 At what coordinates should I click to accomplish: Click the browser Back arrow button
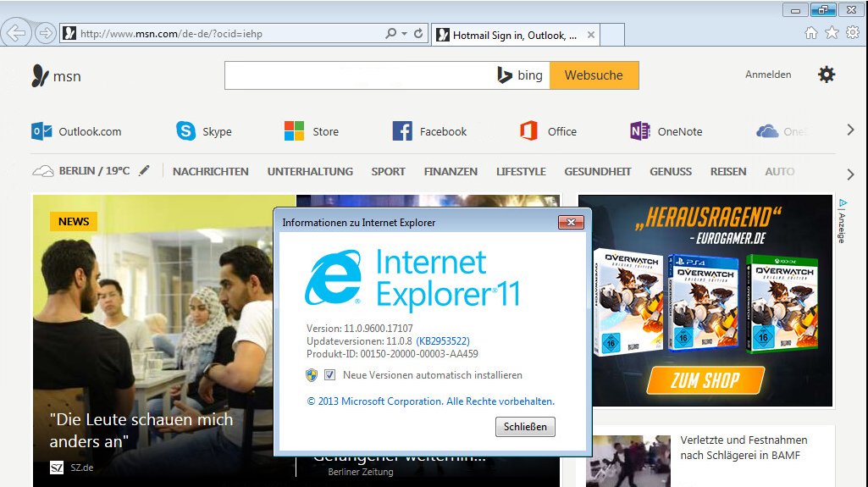[16, 33]
